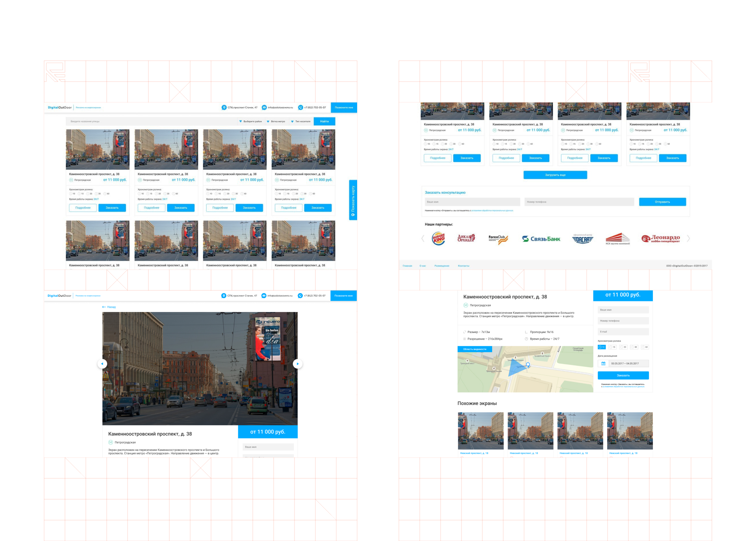
Task: Open the Тип носителя dropdown
Action: (x=302, y=121)
